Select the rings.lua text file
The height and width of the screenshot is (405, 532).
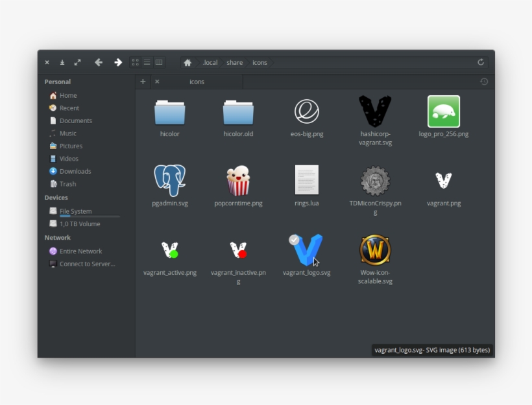coord(307,180)
